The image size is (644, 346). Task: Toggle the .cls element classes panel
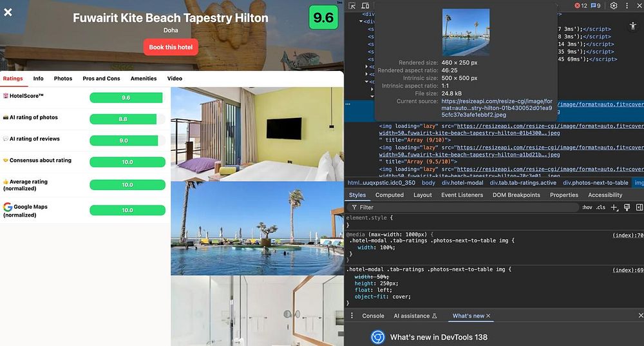(x=600, y=207)
